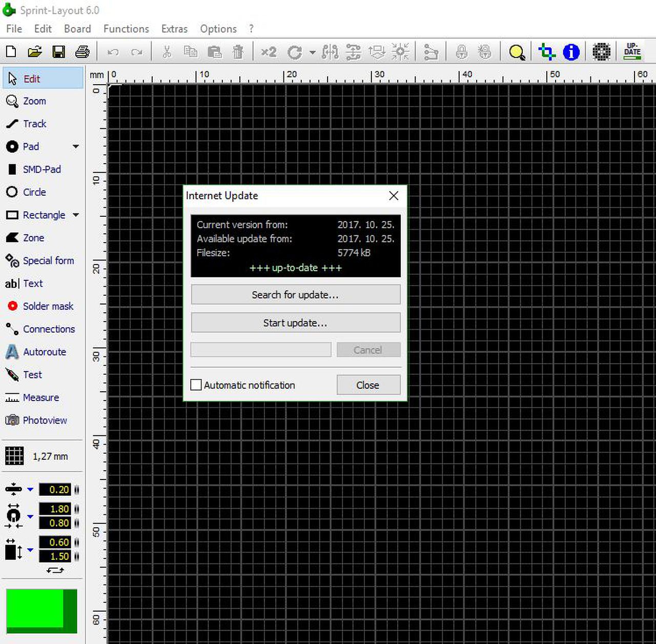Select the Connections tool
This screenshot has height=644, width=656.
click(43, 329)
